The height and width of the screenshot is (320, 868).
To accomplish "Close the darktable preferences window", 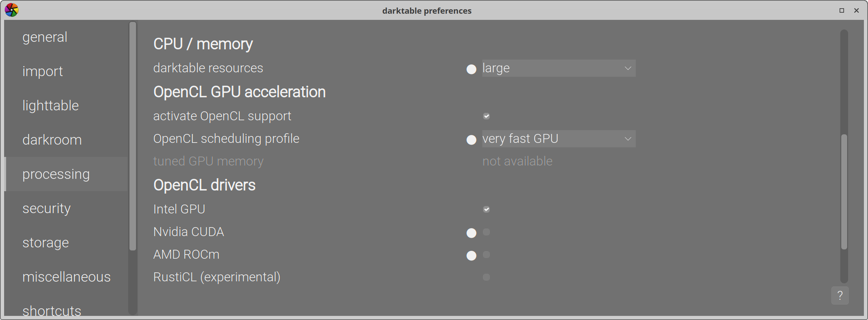I will 856,11.
